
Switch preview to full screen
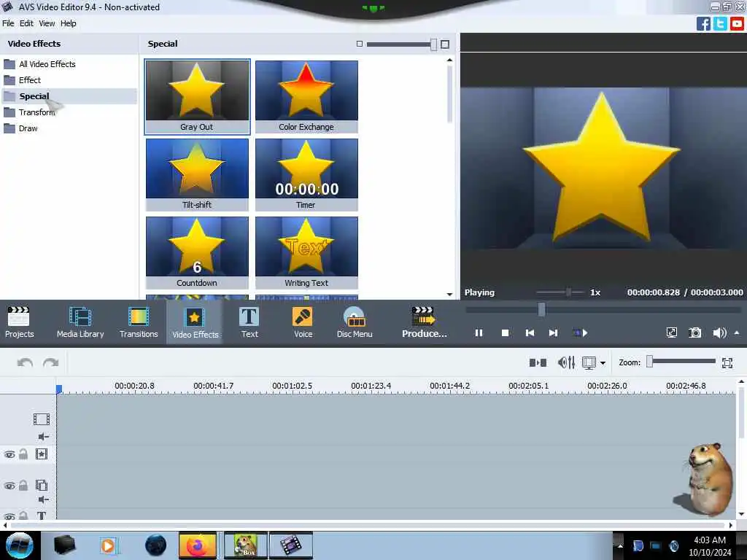coord(671,332)
